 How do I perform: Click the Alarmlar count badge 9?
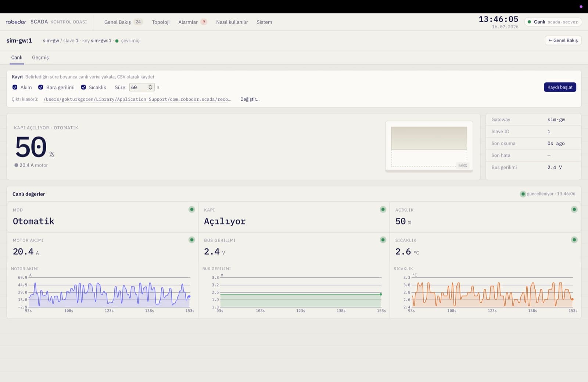(204, 22)
